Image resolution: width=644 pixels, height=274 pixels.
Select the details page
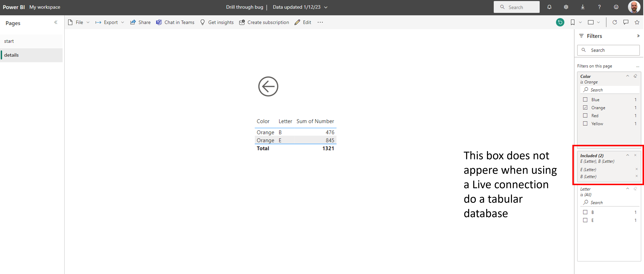[x=31, y=55]
